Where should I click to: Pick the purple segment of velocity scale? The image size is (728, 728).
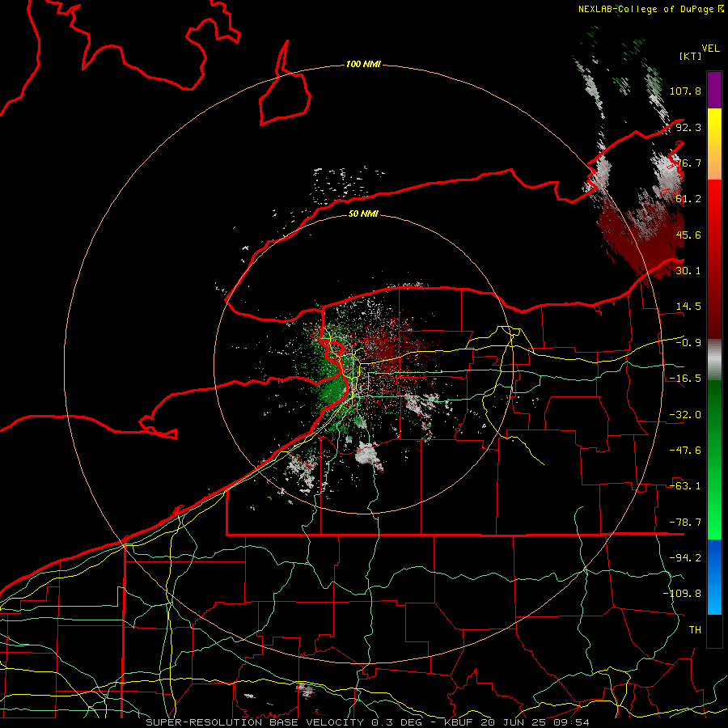point(714,90)
